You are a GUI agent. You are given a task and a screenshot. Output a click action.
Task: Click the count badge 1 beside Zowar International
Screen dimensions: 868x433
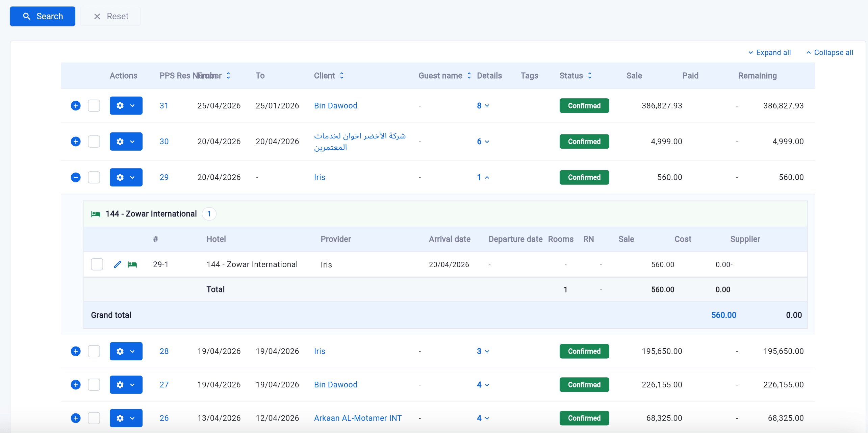tap(209, 214)
